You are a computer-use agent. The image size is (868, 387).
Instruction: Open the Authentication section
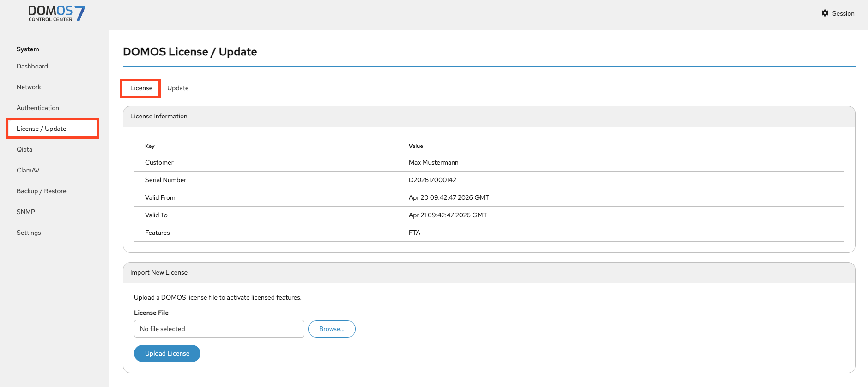(x=38, y=108)
